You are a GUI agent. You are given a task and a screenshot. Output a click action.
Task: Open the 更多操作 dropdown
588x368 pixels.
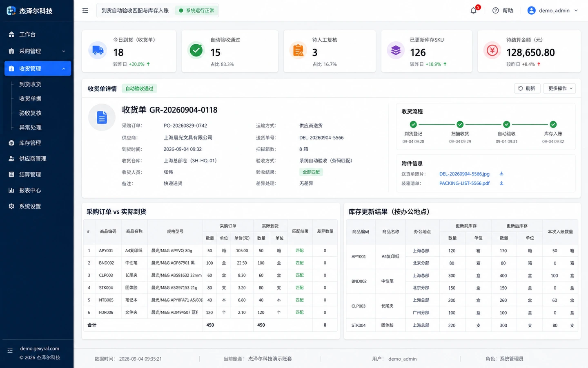pos(559,88)
